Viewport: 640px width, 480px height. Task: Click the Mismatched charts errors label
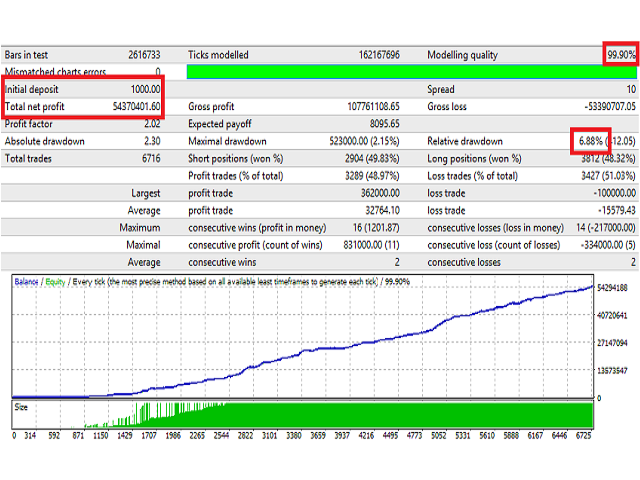55,72
